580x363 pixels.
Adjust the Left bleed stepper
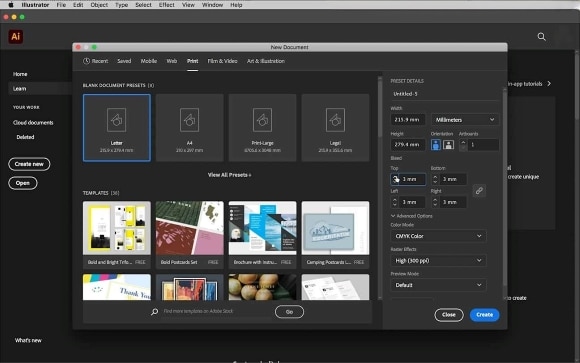tap(395, 202)
